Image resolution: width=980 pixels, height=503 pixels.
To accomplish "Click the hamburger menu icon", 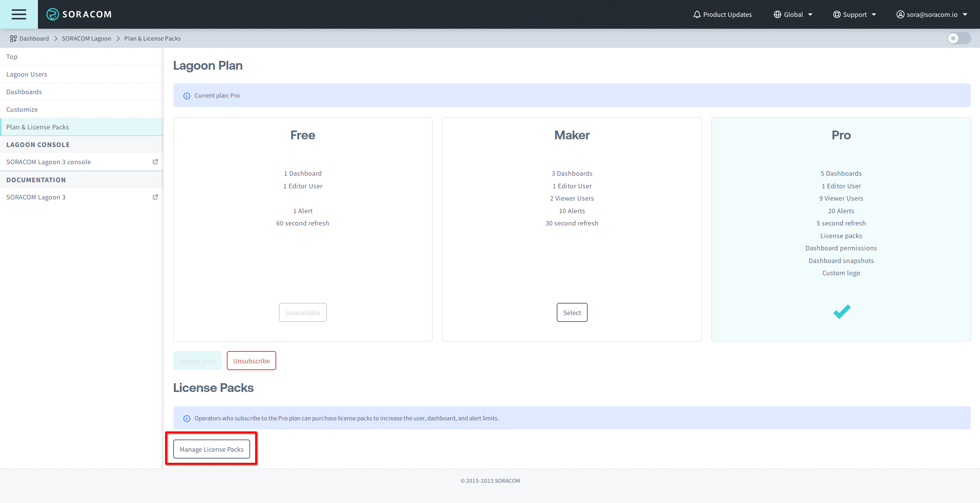I will pyautogui.click(x=19, y=14).
